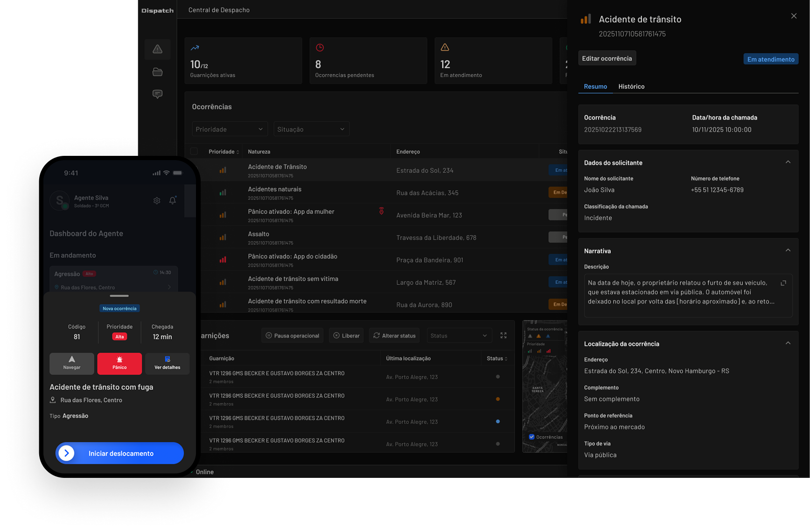Click the Liberar button
Screen dimensions: 810x532
pos(346,336)
